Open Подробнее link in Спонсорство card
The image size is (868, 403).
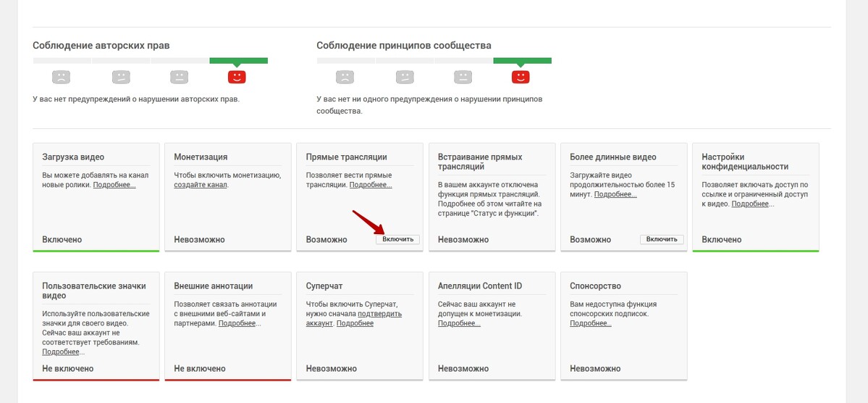[591, 323]
